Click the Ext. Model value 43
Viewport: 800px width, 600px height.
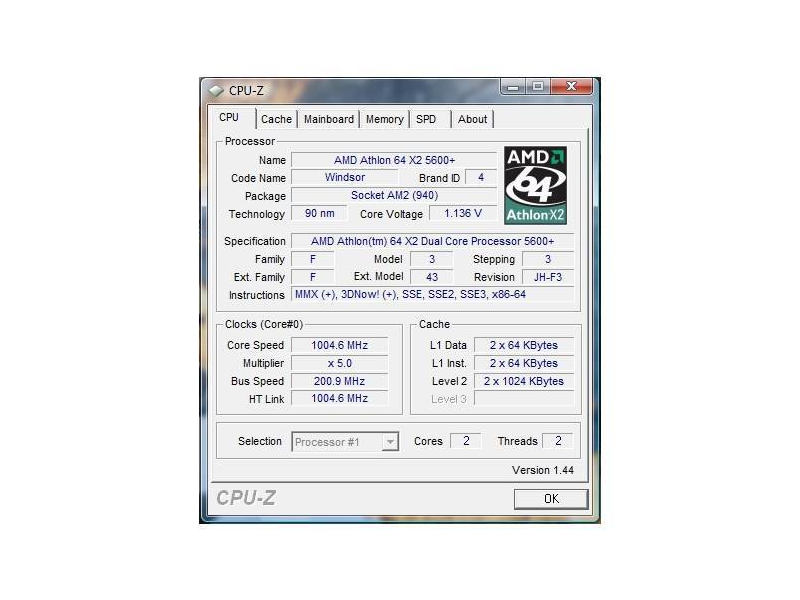click(432, 277)
